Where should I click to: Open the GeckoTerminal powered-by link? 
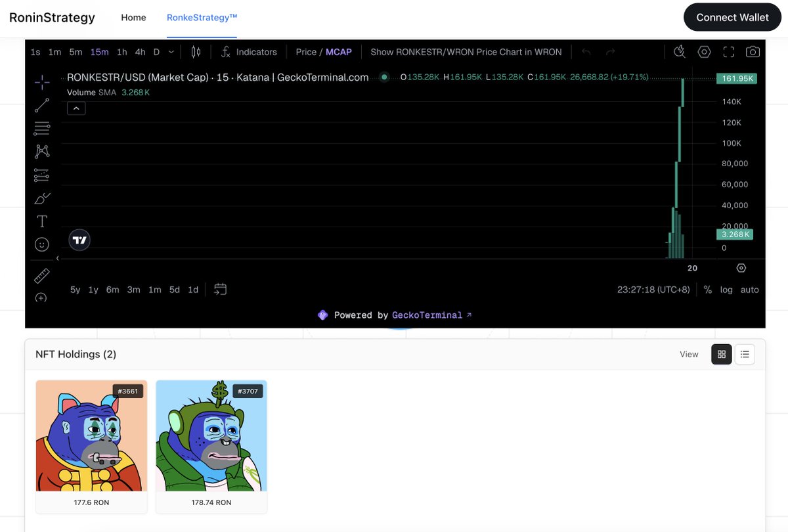(x=432, y=315)
